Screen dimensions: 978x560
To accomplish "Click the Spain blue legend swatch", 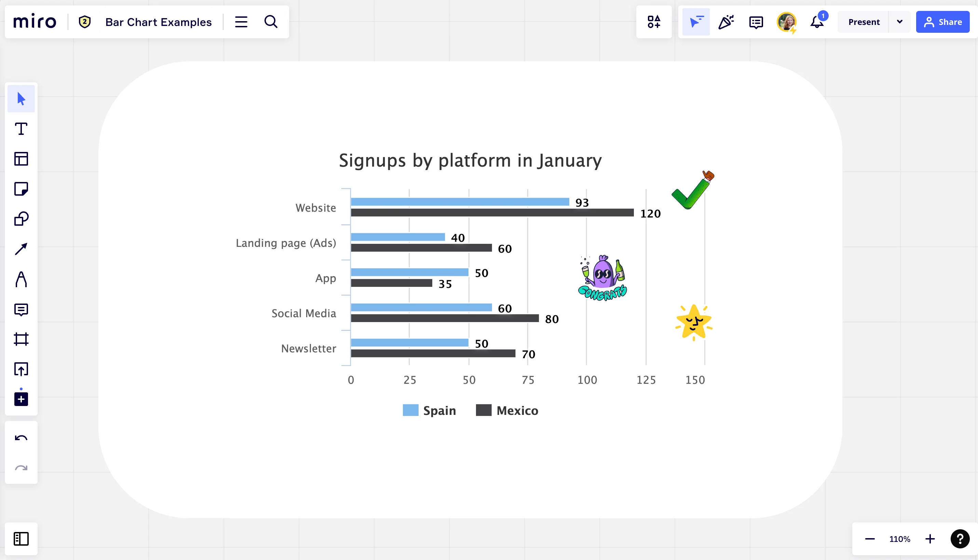I will [410, 410].
